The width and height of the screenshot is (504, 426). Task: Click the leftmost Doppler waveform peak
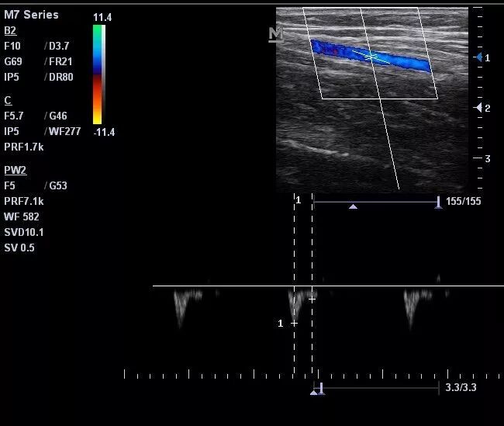click(180, 308)
